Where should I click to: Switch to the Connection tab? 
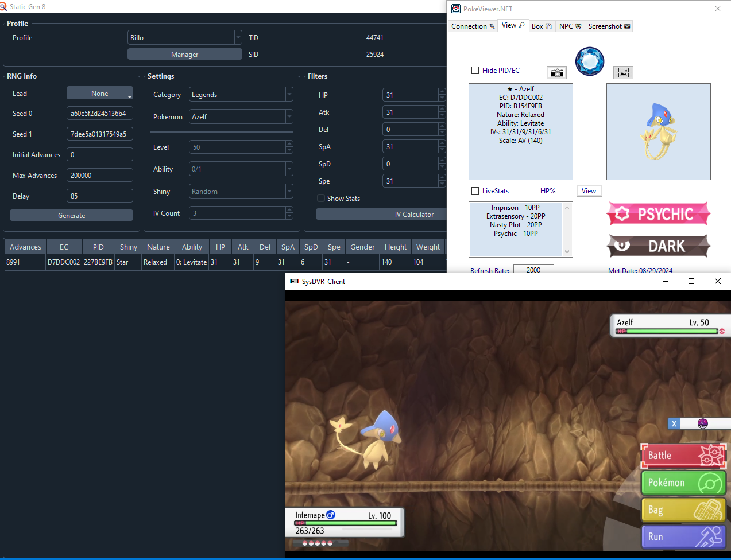click(473, 26)
